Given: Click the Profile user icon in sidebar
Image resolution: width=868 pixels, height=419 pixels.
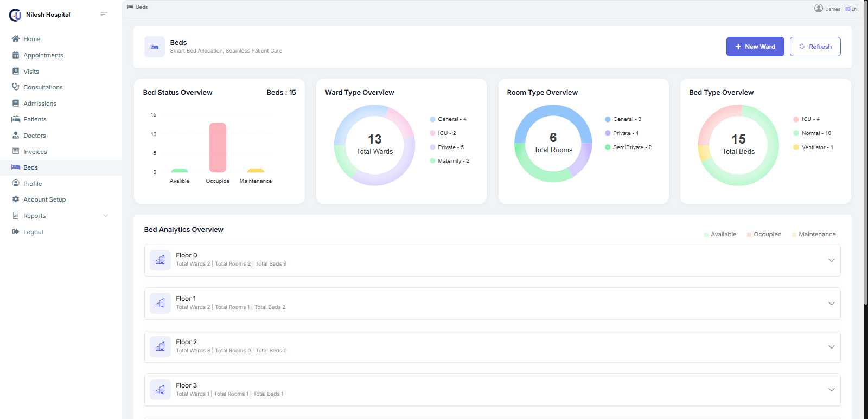Looking at the screenshot, I should 16,183.
